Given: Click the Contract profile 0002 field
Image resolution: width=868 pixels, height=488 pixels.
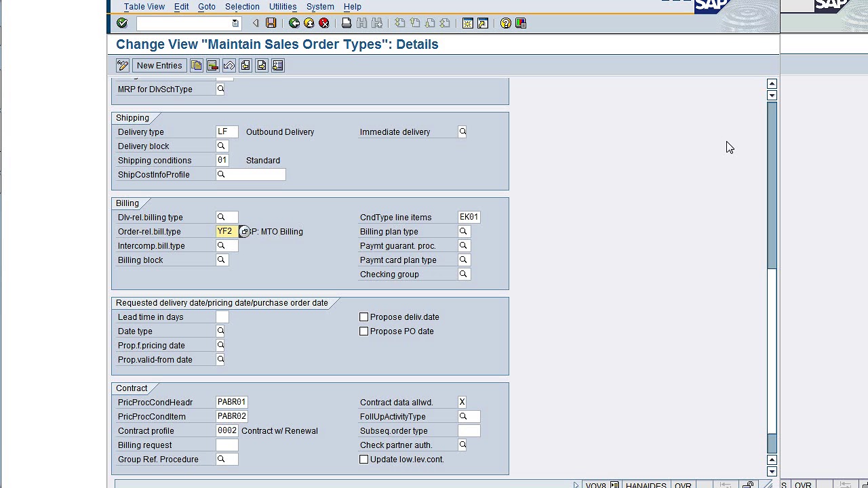Looking at the screenshot, I should [x=227, y=430].
